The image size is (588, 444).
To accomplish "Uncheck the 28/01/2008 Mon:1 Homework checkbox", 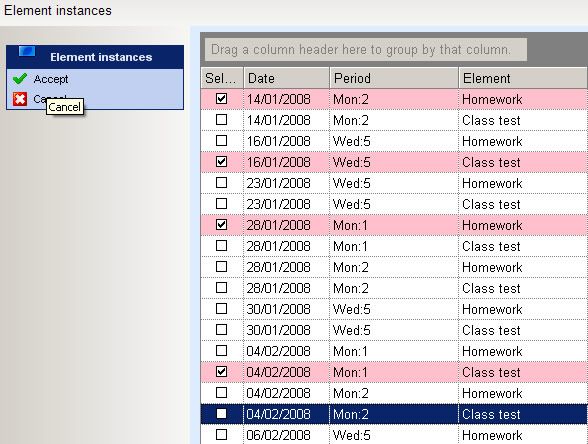I will click(x=222, y=225).
